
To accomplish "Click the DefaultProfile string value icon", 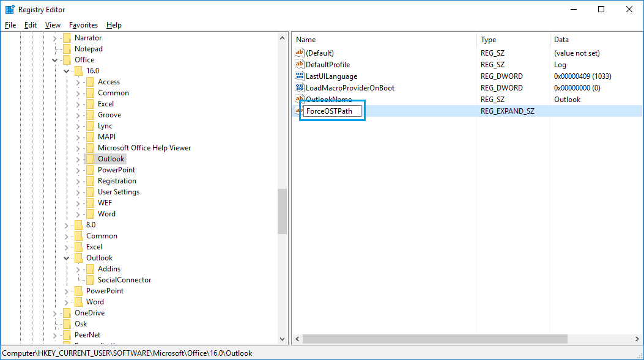I will 300,64.
